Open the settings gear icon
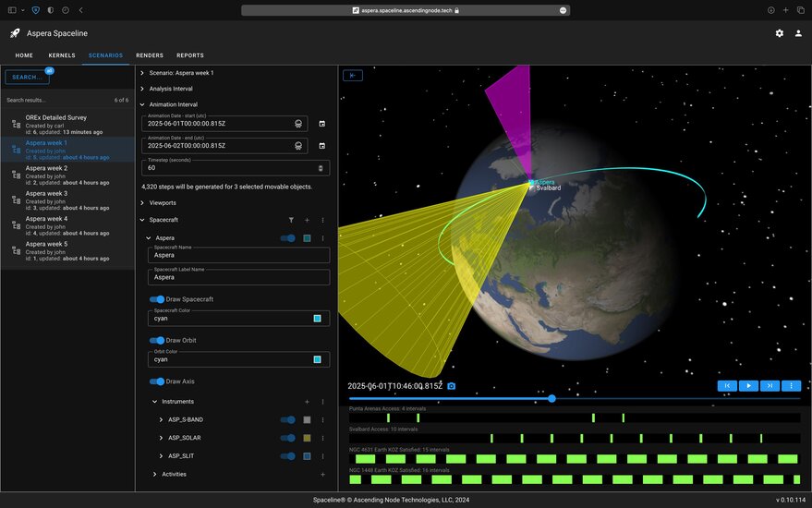Image resolution: width=812 pixels, height=508 pixels. 779,33
